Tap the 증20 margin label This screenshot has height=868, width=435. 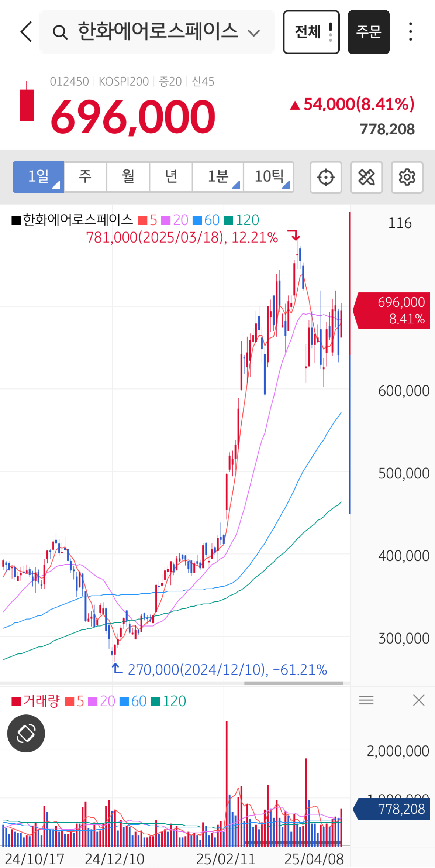click(x=170, y=82)
